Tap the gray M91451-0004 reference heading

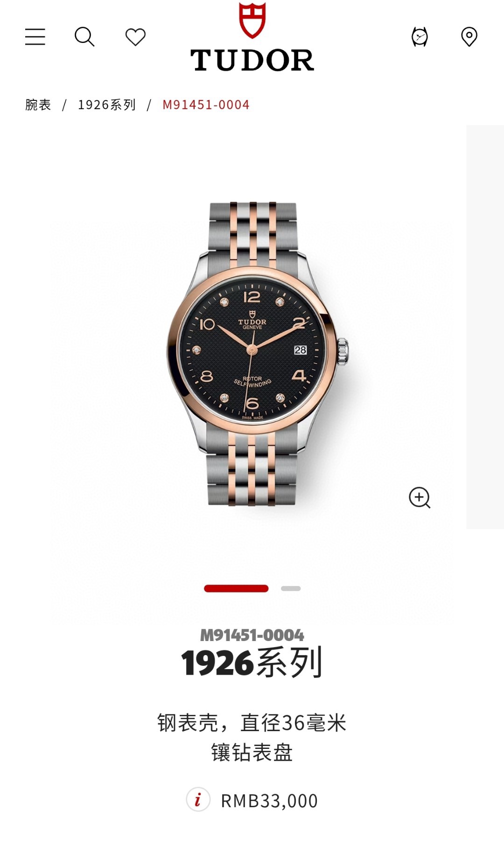click(252, 635)
